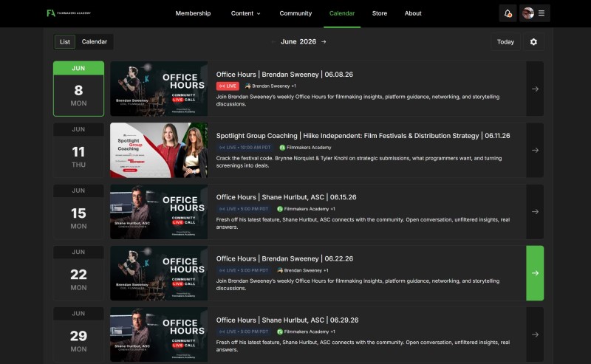Click the red LIVE badge
The image size is (591, 364).
[228, 86]
